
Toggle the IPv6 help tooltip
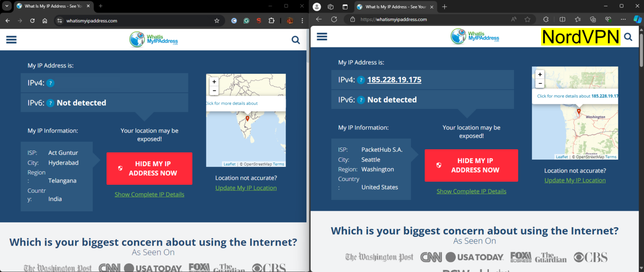(50, 102)
